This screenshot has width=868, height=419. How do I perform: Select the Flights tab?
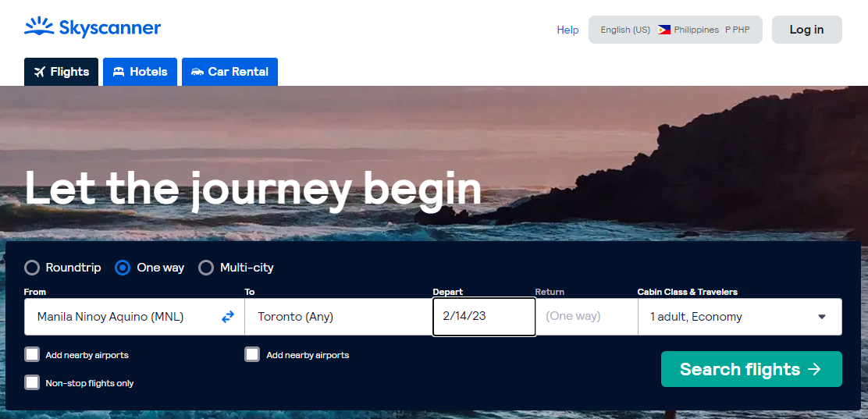coord(62,72)
